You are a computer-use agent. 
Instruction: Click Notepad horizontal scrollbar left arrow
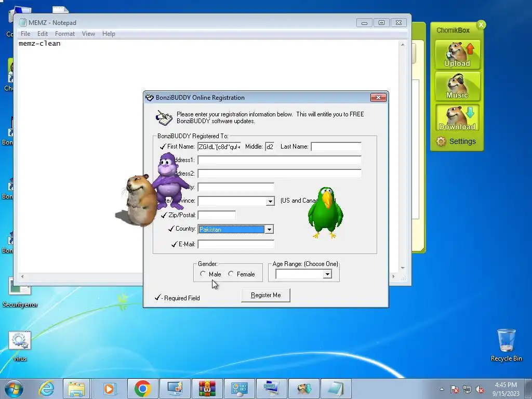pos(22,276)
